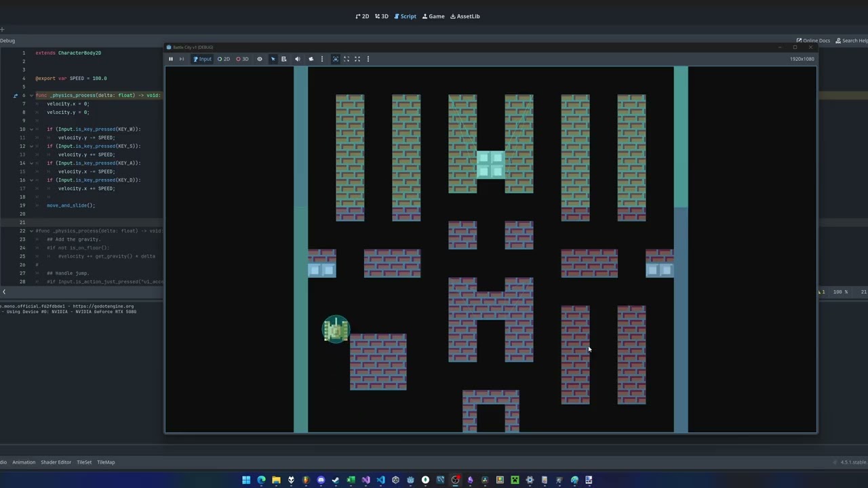Collapse the commented func block at line 22

[x=31, y=231]
